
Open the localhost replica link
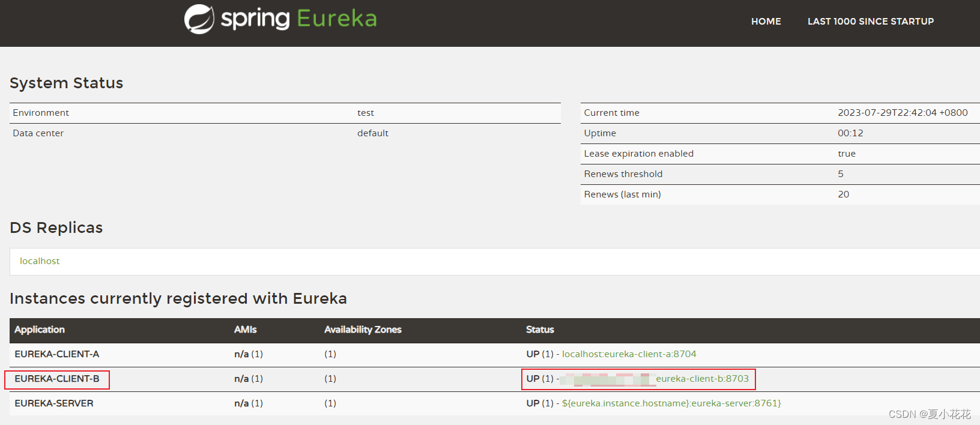pyautogui.click(x=40, y=261)
